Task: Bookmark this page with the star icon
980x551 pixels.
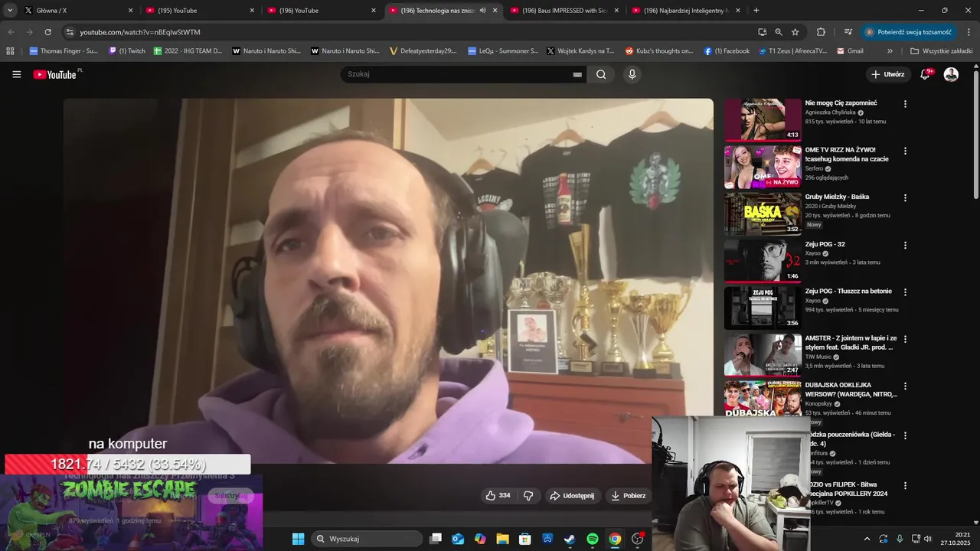Action: point(795,32)
